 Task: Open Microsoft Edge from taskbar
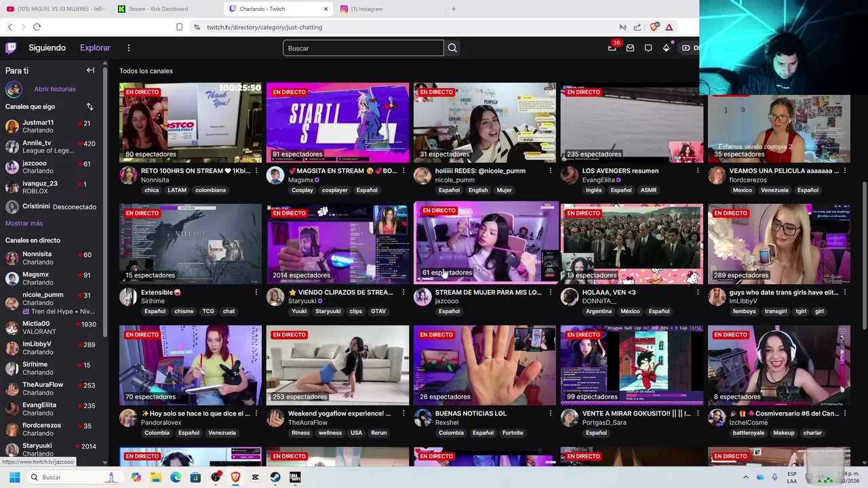pyautogui.click(x=176, y=477)
